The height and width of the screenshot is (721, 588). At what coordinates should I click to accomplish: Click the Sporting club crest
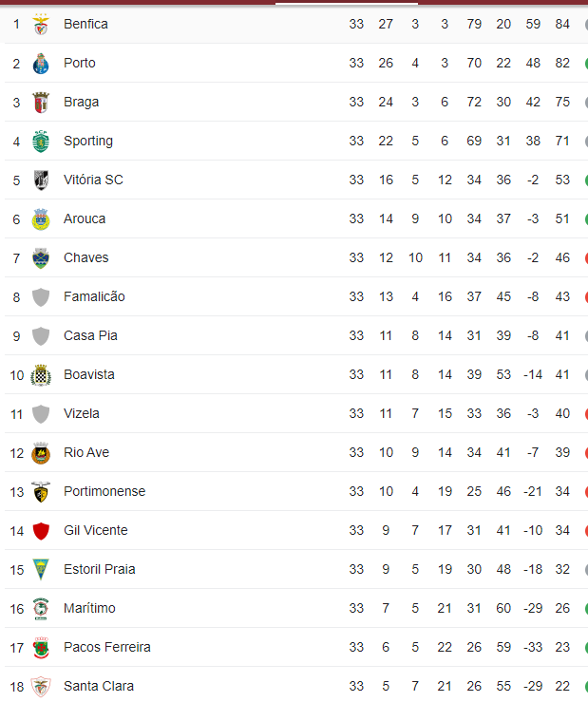pyautogui.click(x=41, y=142)
